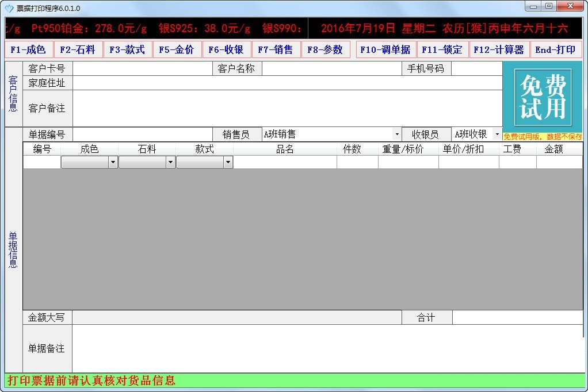The height and width of the screenshot is (392, 588).
Task: Click the 单据备注 notes text area
Action: coord(327,348)
